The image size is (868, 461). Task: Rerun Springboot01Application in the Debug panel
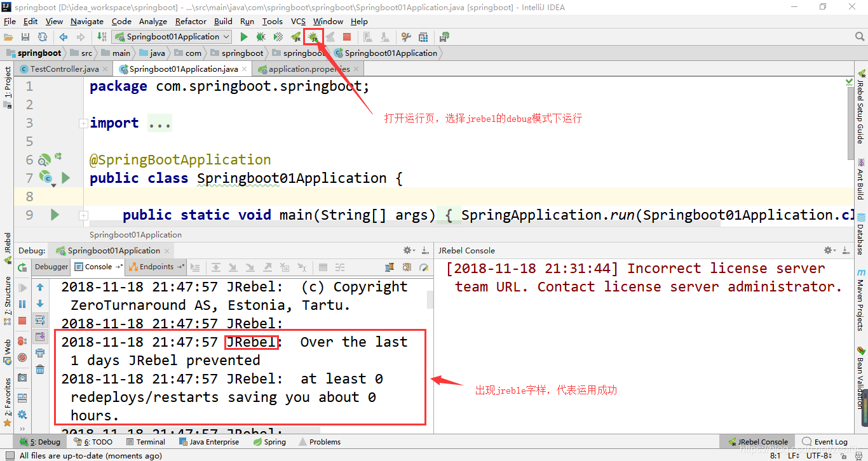(x=23, y=267)
